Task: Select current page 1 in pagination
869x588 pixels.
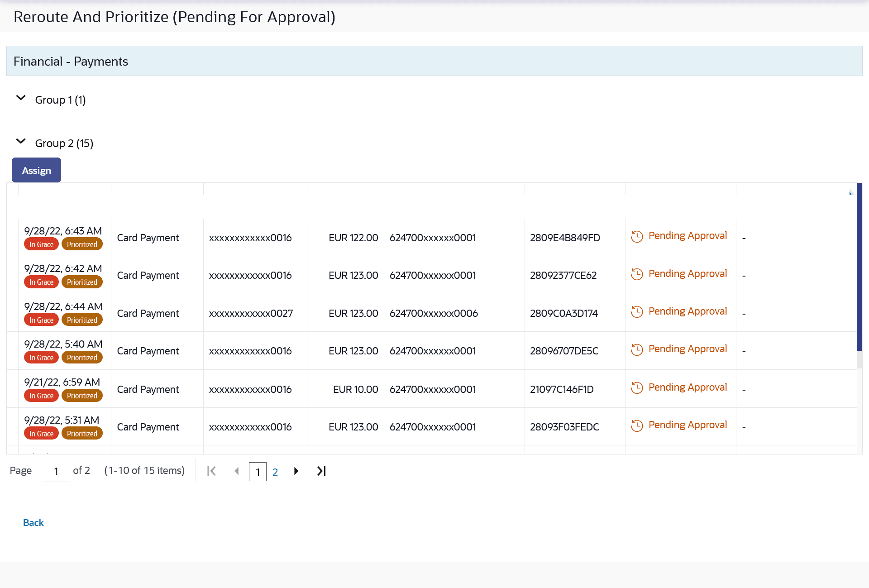Action: pos(258,472)
